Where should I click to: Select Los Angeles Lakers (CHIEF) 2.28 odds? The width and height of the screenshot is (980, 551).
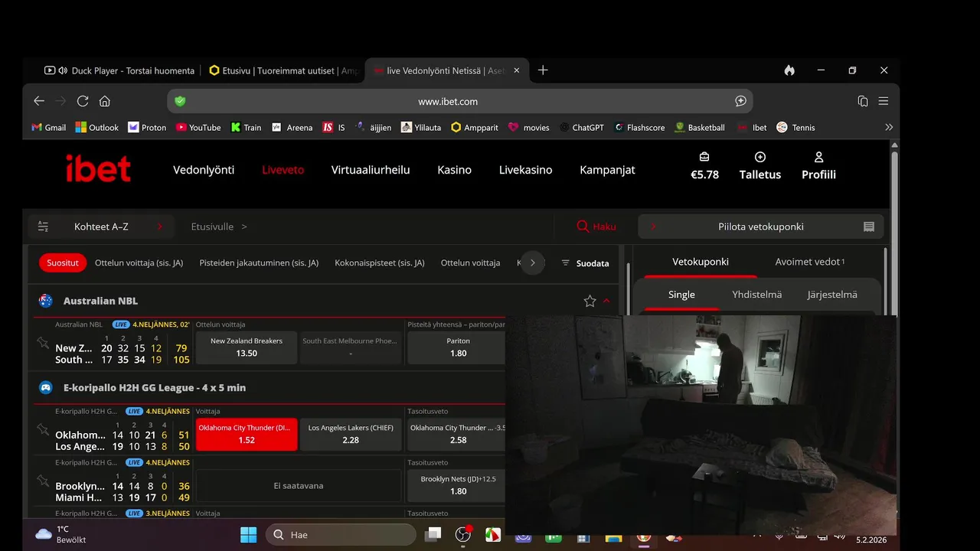pos(351,434)
